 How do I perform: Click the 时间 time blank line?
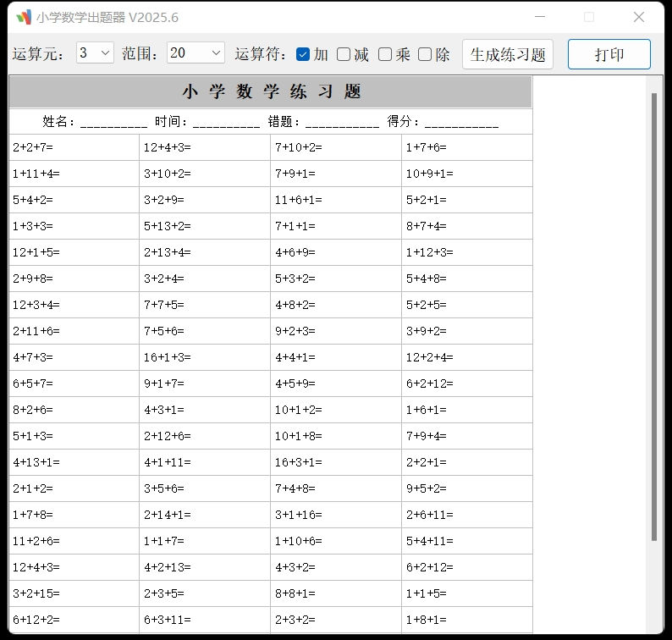tap(226, 123)
